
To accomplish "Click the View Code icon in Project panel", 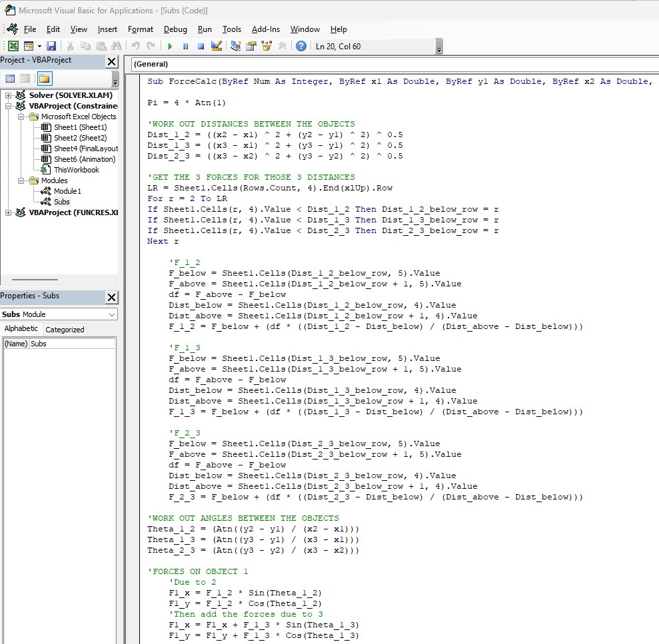I will pyautogui.click(x=10, y=79).
